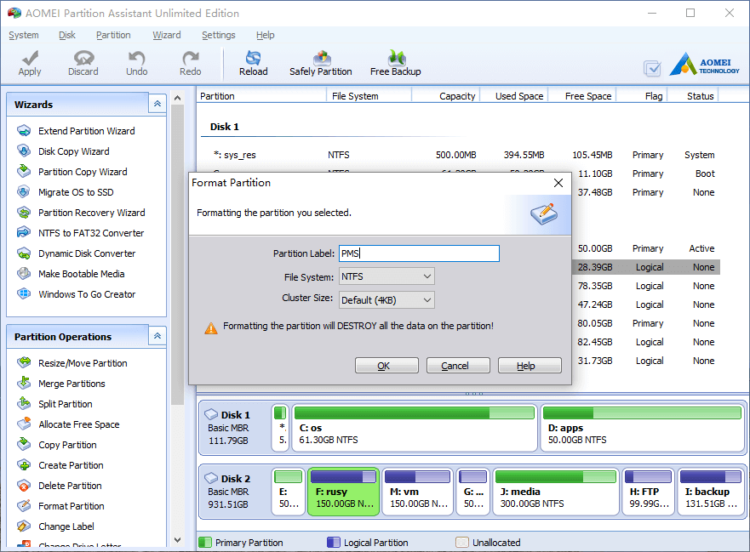Launch the Partition Recovery Wizard

pos(91,213)
